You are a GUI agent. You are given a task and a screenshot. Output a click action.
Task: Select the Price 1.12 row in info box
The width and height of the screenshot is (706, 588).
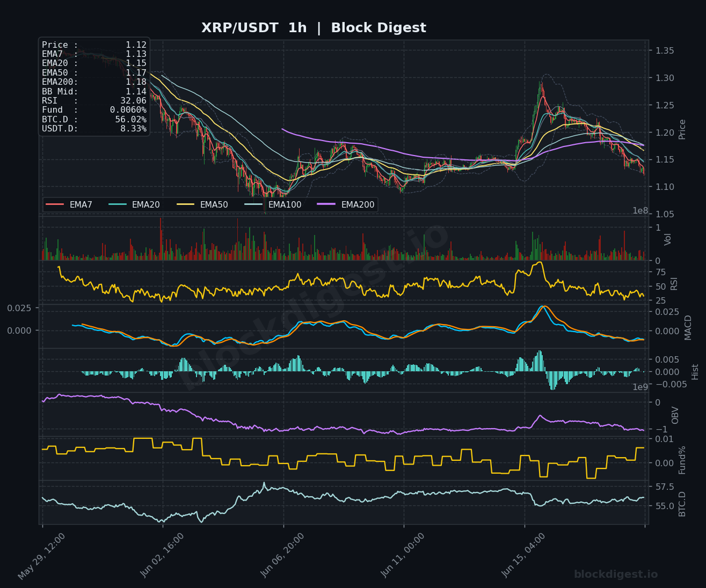94,45
